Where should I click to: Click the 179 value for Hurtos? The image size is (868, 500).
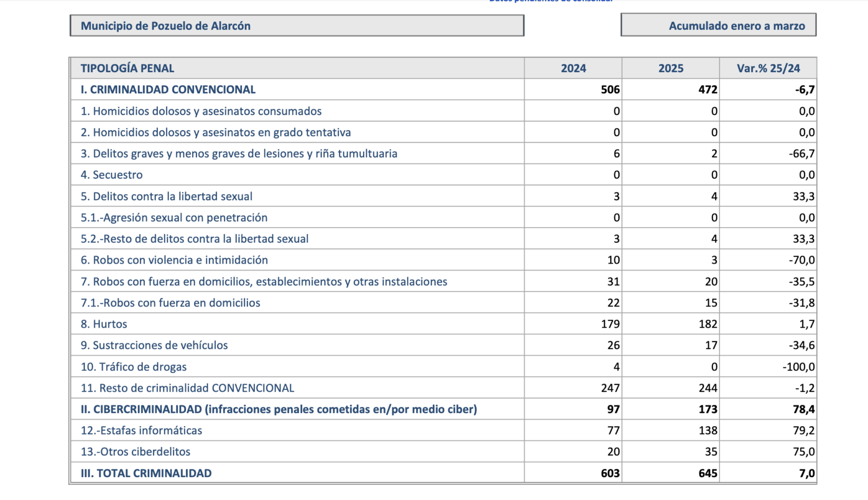(x=610, y=324)
